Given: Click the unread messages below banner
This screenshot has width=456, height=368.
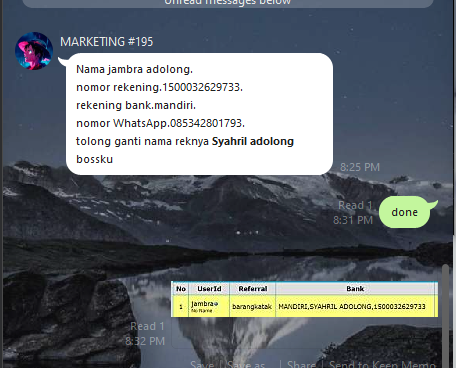Looking at the screenshot, I should pyautogui.click(x=228, y=3).
